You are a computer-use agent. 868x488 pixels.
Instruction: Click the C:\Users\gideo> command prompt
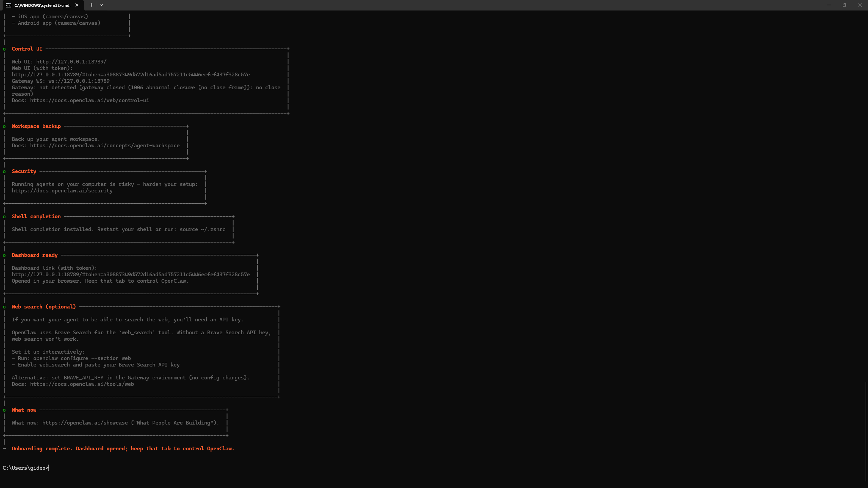click(x=25, y=468)
